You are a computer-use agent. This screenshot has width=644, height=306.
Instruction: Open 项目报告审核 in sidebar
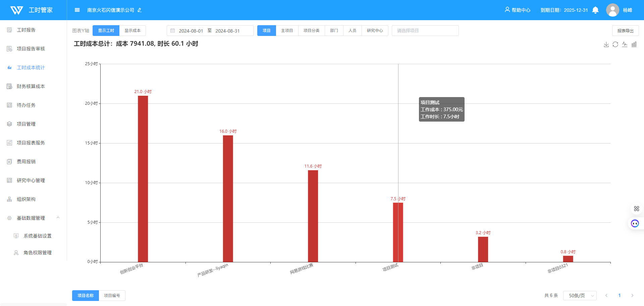(31, 49)
